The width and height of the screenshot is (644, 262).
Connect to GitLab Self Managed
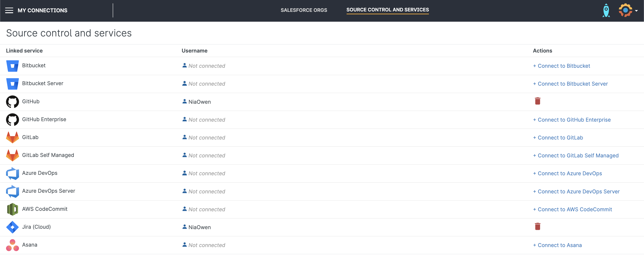576,156
